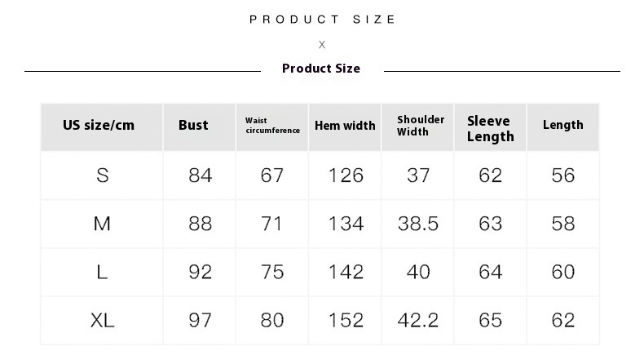
Task: Select the size "XL" row label
Action: tap(102, 320)
